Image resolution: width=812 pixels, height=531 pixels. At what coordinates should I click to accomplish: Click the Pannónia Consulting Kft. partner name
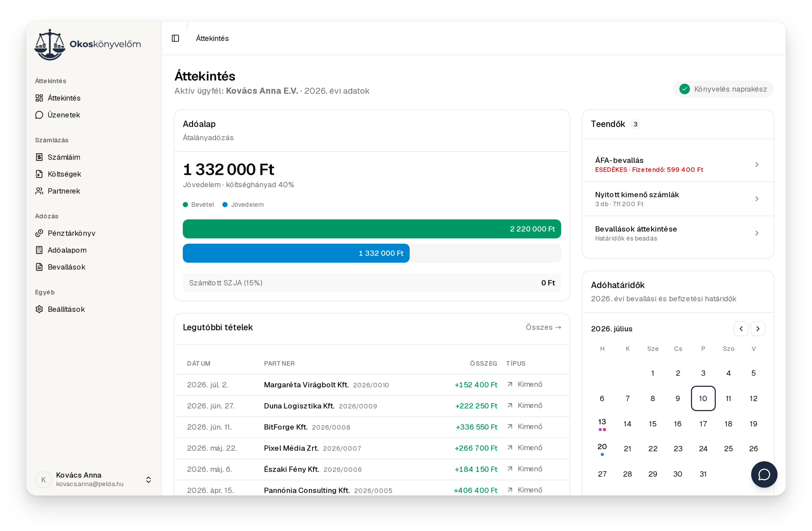point(307,490)
